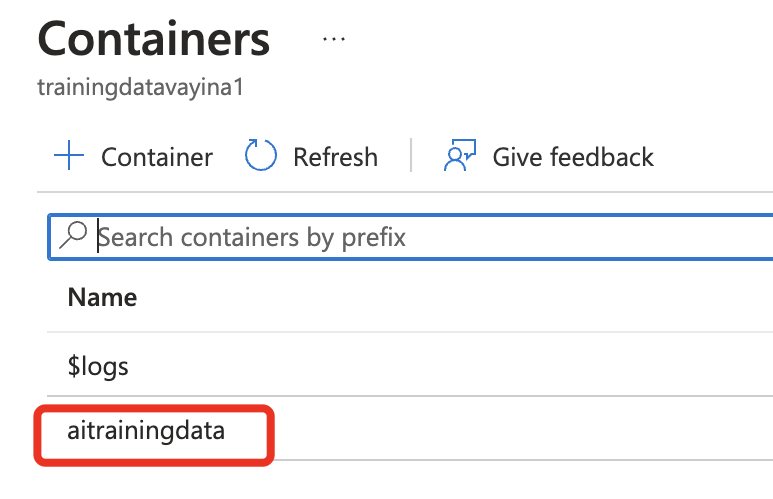Viewport: 773px width, 499px height.
Task: Click the circular Refresh arrow icon
Action: (260, 155)
